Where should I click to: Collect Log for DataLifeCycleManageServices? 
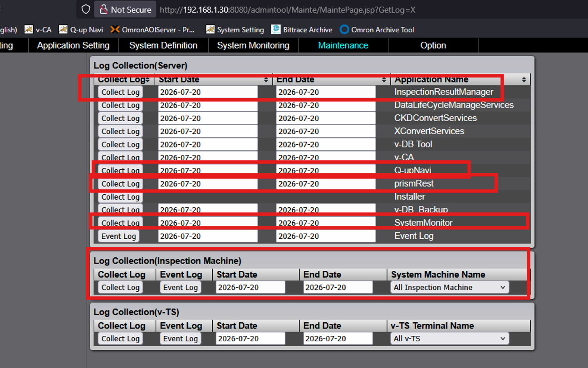[x=120, y=105]
